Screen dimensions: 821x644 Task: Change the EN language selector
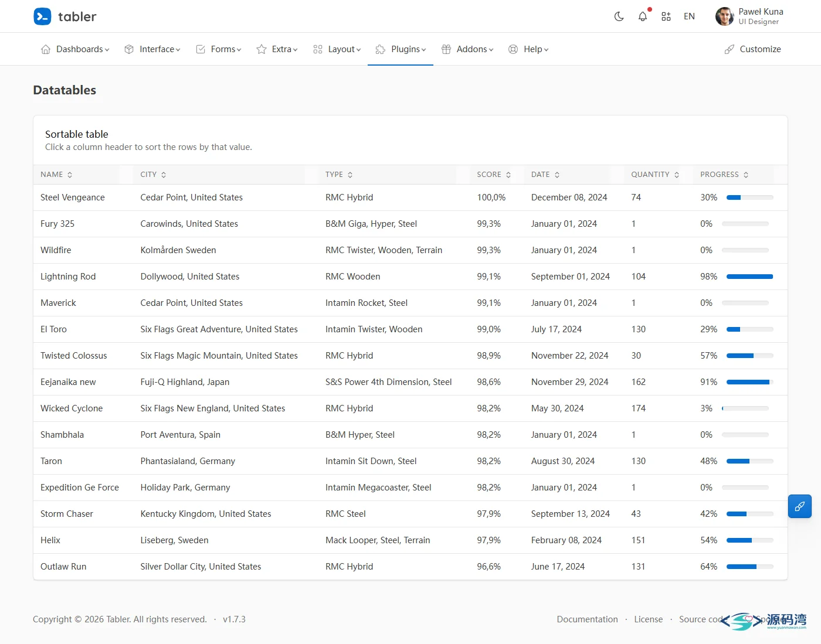689,16
